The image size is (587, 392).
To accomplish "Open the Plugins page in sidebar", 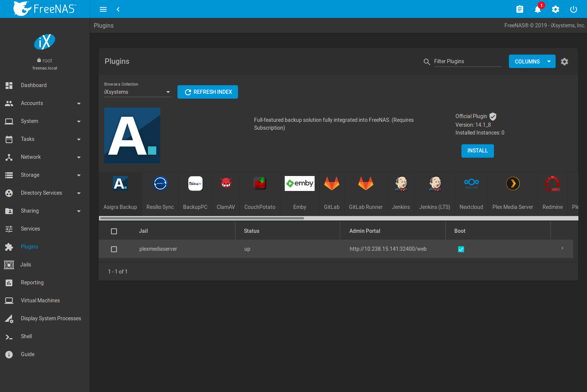I will [45, 247].
